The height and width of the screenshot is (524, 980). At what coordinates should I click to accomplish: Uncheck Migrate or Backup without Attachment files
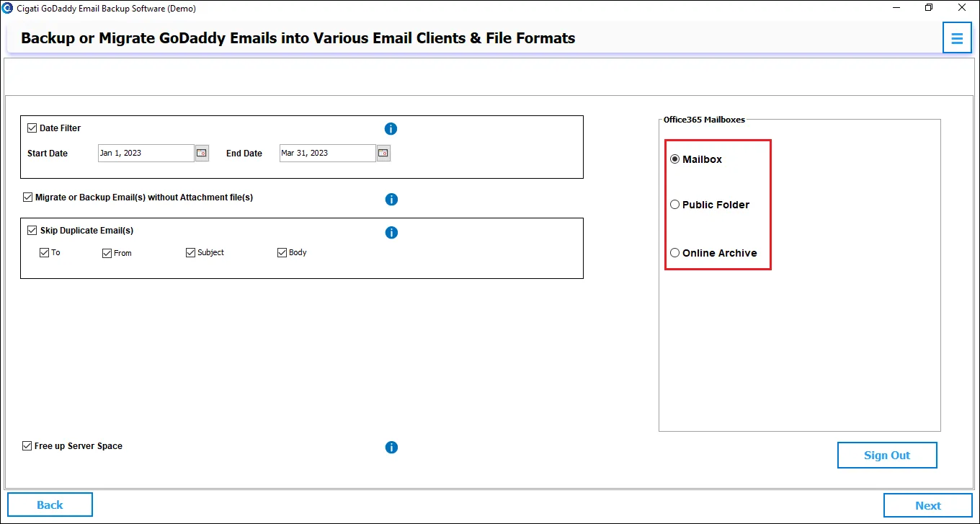coord(27,197)
